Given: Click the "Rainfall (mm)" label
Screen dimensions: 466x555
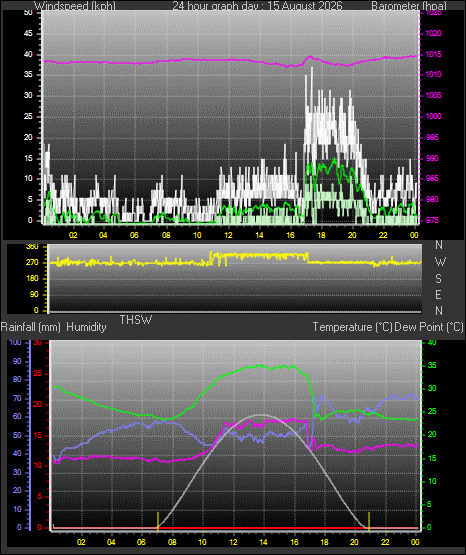Looking at the screenshot, I should pos(30,327).
